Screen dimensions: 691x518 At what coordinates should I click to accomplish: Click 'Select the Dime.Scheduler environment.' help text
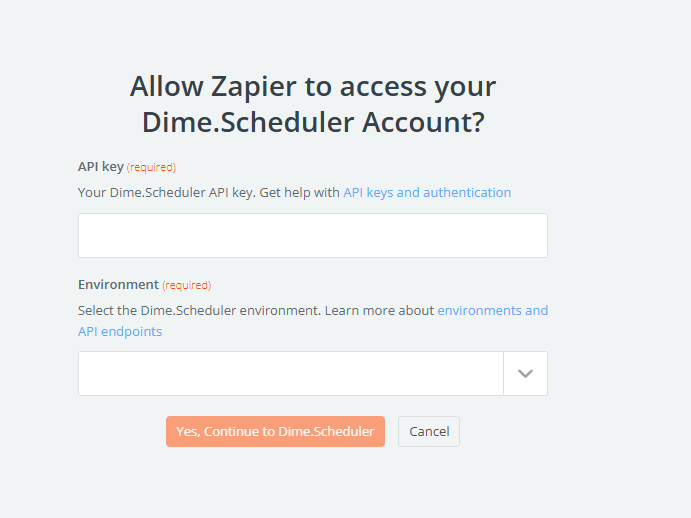click(x=199, y=310)
